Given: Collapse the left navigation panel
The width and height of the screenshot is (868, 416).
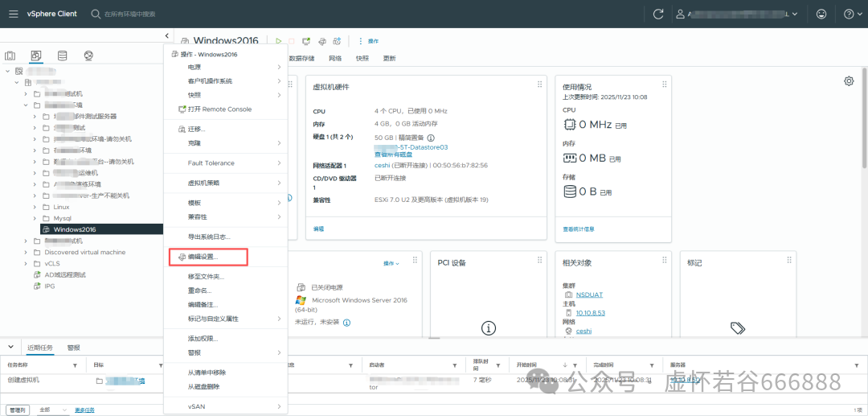Looking at the screenshot, I should (x=166, y=35).
